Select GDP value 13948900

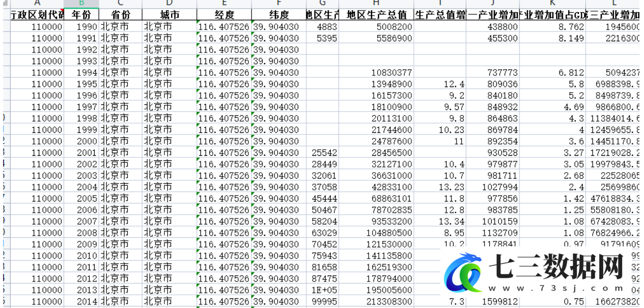coord(376,84)
